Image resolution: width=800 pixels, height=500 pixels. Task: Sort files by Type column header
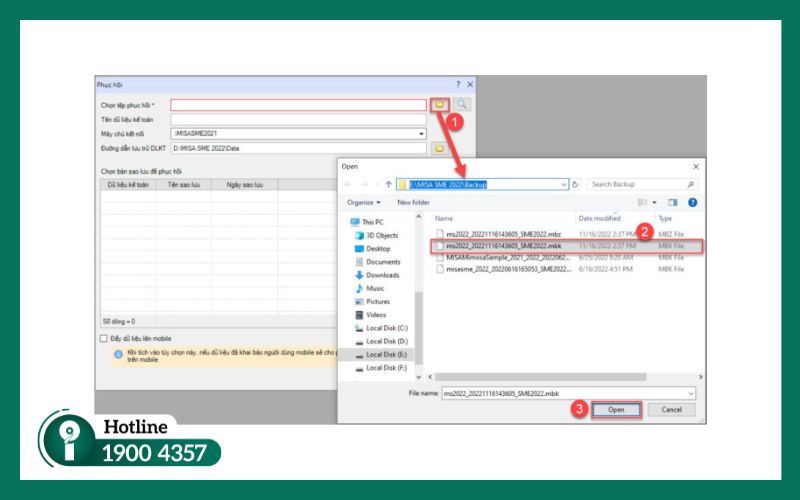[x=665, y=218]
